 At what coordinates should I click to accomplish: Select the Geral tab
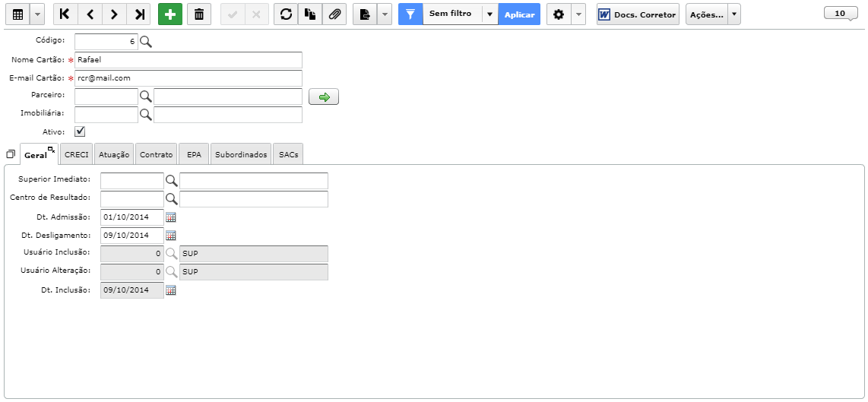36,155
